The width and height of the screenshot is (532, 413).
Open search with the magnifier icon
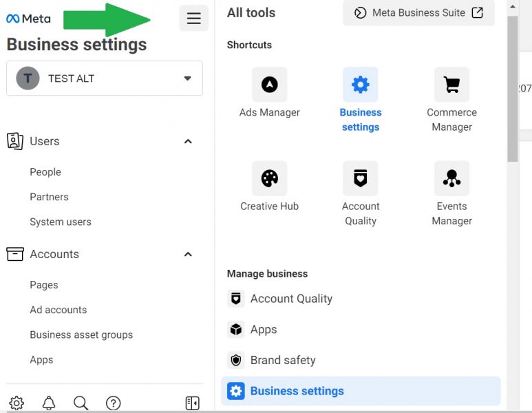tap(81, 403)
